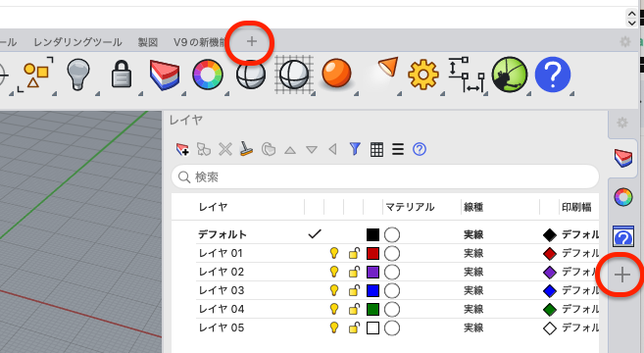Image resolution: width=644 pixels, height=353 pixels.
Task: Click the new sublayer icon
Action: point(204,149)
